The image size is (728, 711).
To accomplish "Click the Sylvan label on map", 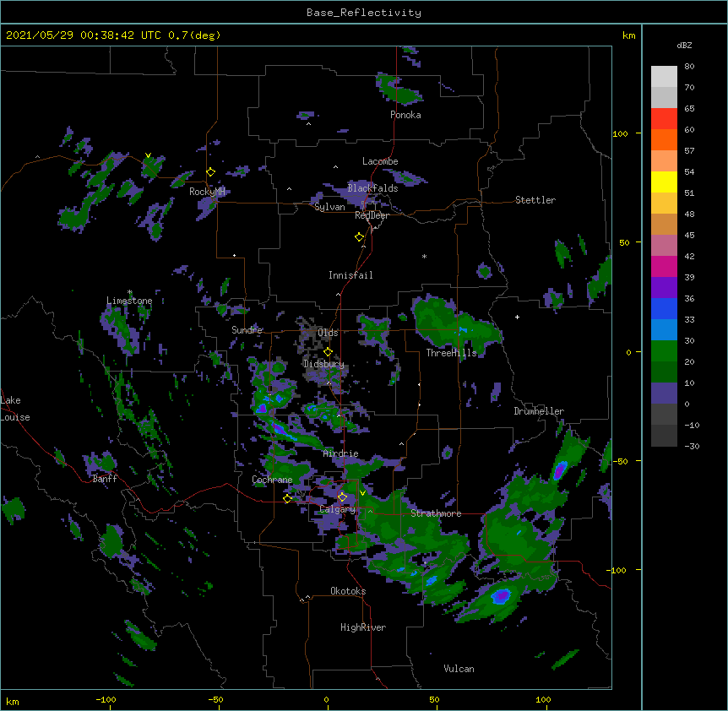I will point(329,207).
